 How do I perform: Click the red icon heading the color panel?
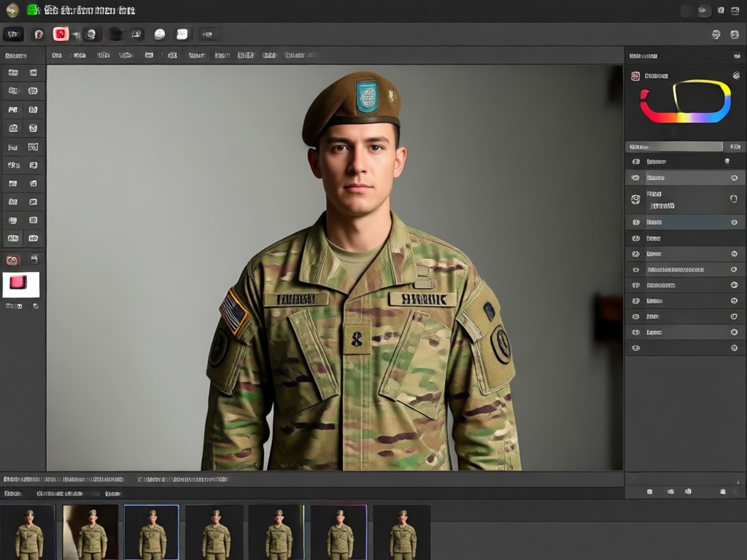pyautogui.click(x=635, y=76)
